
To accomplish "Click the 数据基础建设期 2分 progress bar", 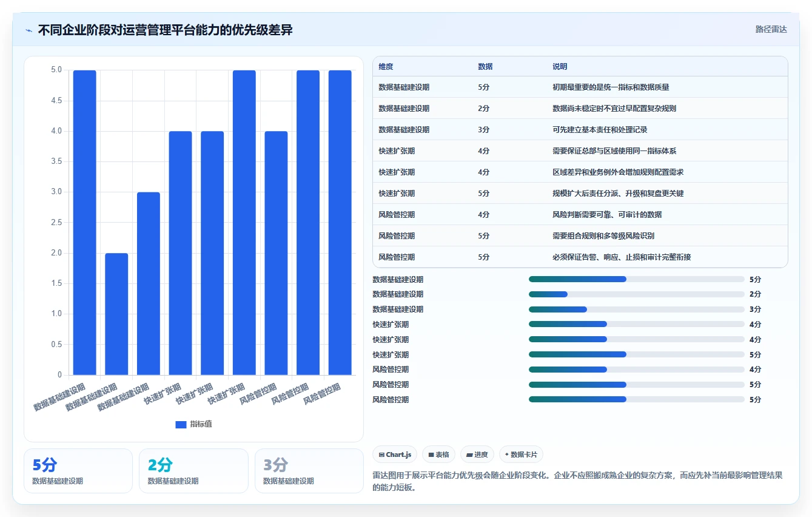I will point(636,294).
